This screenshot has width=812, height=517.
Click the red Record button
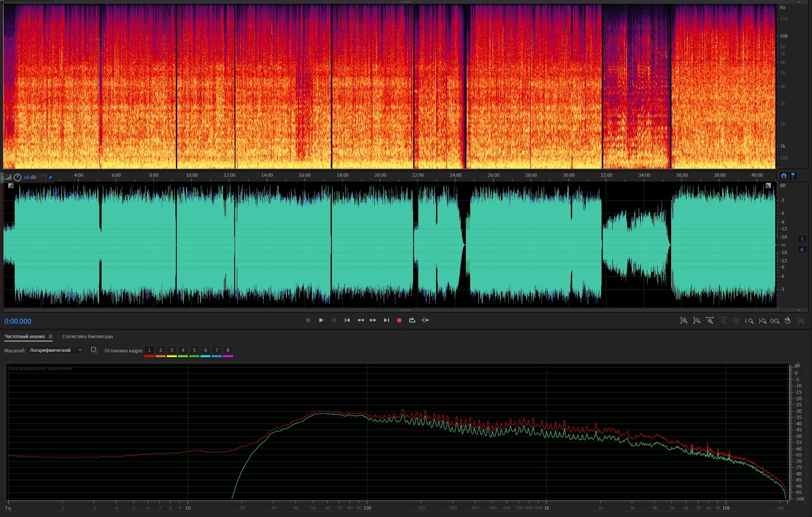click(399, 320)
